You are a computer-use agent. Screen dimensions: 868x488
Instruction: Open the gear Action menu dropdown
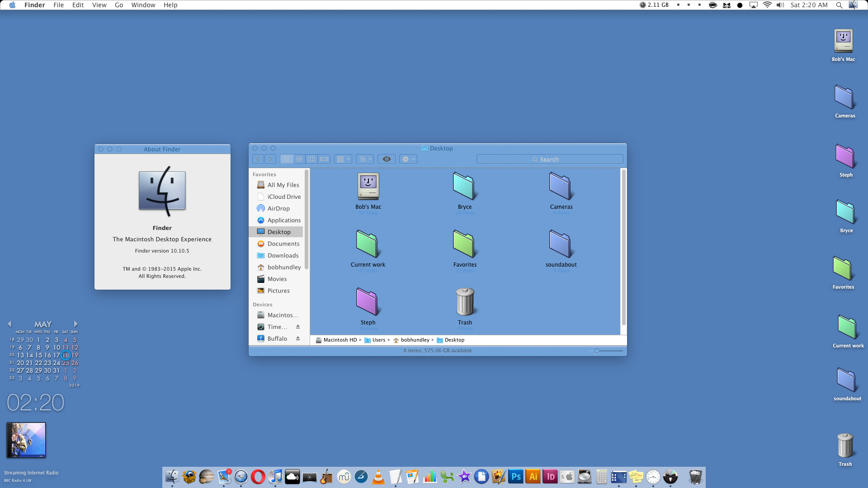click(x=408, y=159)
